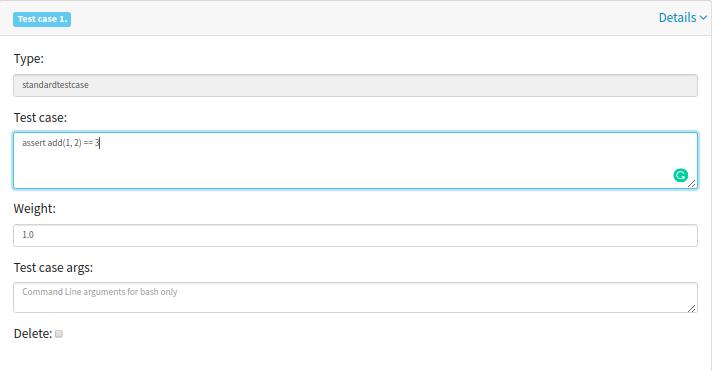This screenshot has width=714, height=371.
Task: Click the Delete: label text
Action: pos(33,334)
